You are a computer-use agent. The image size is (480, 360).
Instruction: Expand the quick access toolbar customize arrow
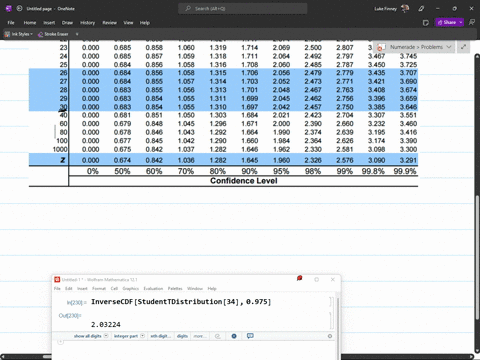pos(77,34)
